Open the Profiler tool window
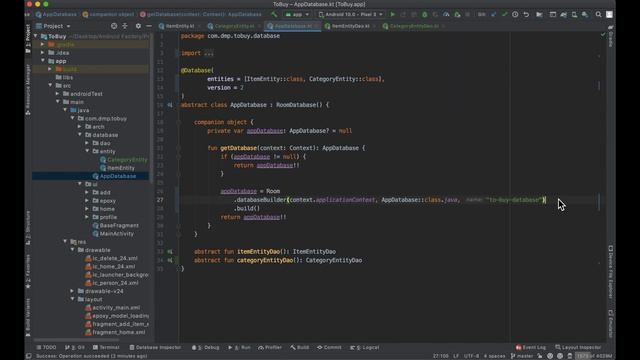 coord(270,347)
